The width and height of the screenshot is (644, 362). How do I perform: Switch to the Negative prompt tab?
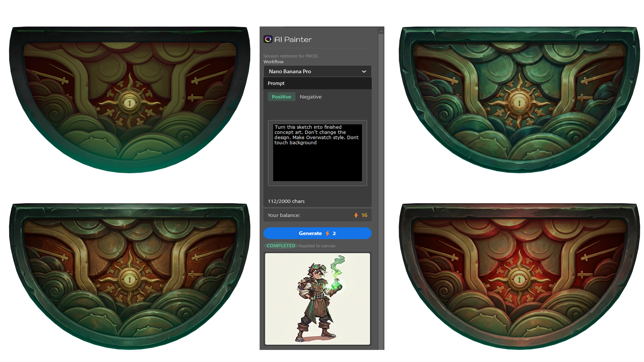tap(310, 97)
